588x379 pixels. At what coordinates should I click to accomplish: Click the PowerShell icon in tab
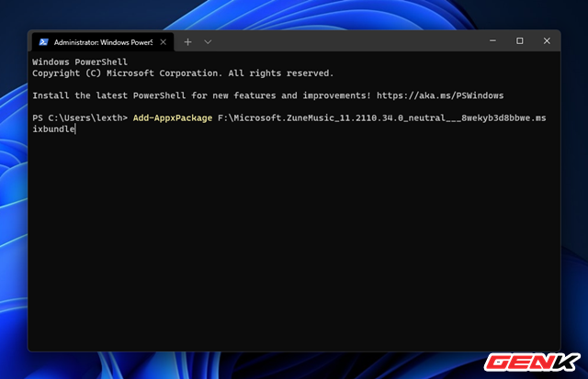(43, 42)
